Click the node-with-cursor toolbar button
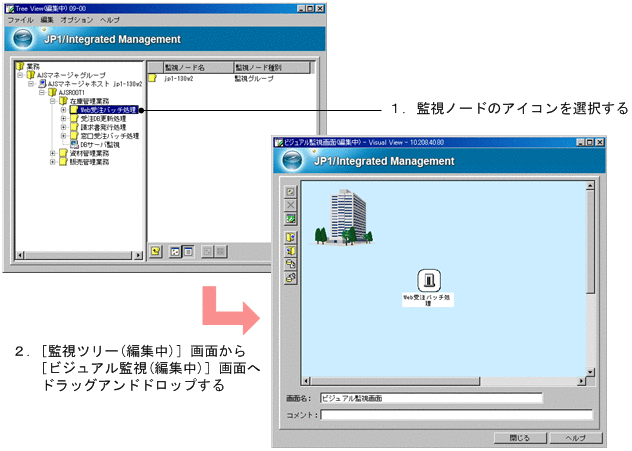 291,264
